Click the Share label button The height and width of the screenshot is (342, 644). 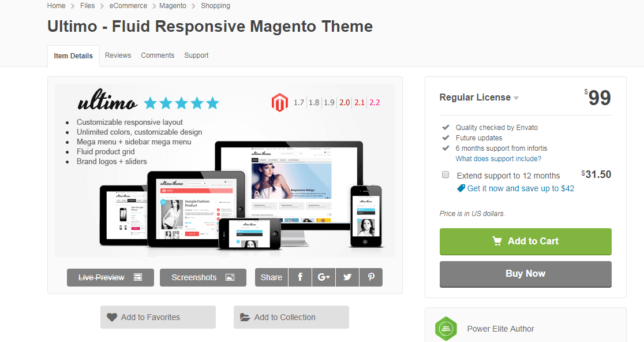coord(271,277)
